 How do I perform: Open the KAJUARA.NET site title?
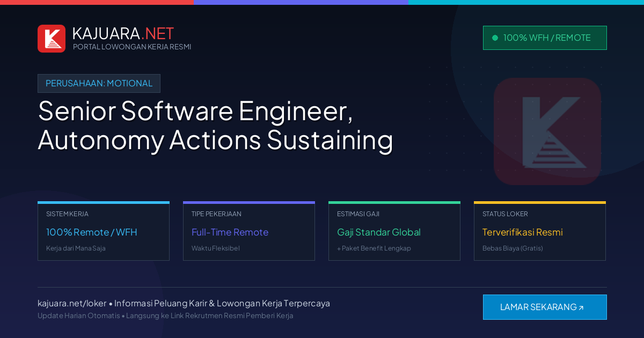pyautogui.click(x=123, y=33)
